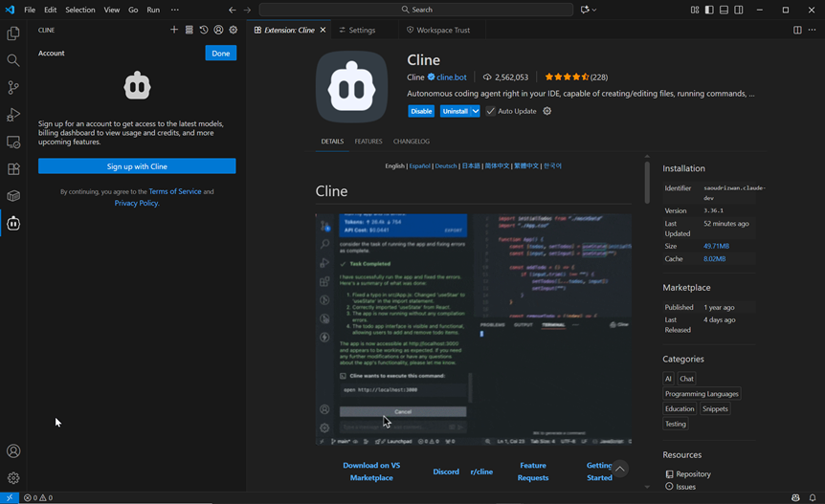Open the Privacy Policy link

137,203
